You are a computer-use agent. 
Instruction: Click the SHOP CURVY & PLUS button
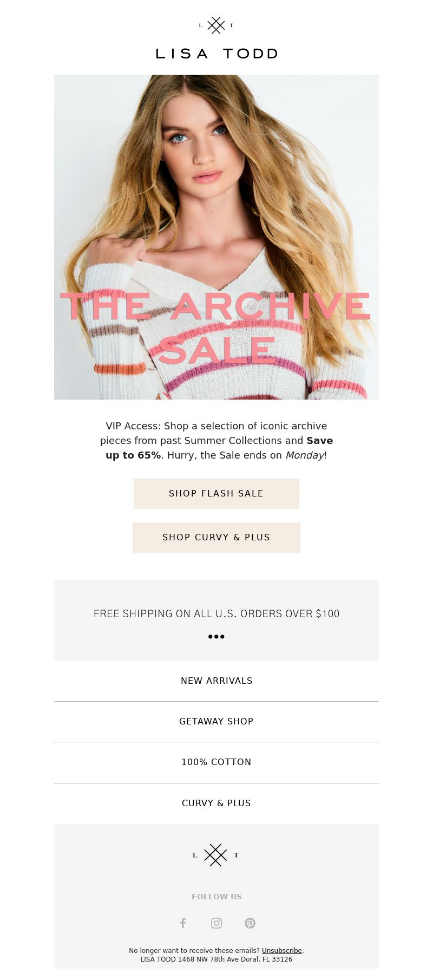coord(216,537)
